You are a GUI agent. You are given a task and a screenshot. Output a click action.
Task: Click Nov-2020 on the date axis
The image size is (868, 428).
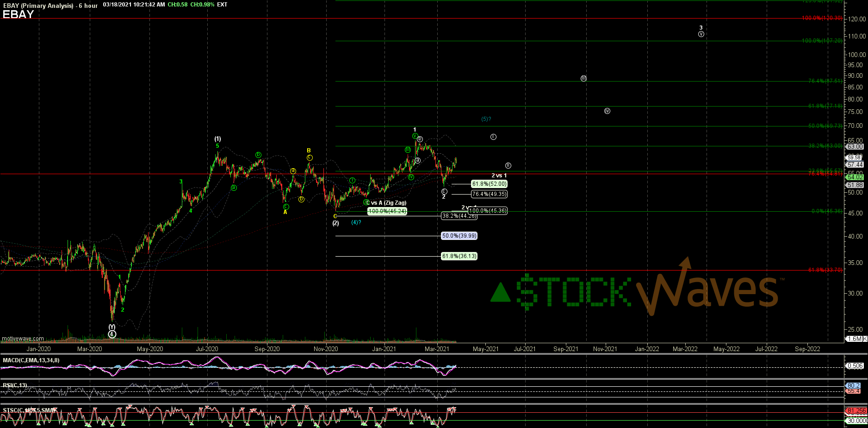[x=326, y=349]
